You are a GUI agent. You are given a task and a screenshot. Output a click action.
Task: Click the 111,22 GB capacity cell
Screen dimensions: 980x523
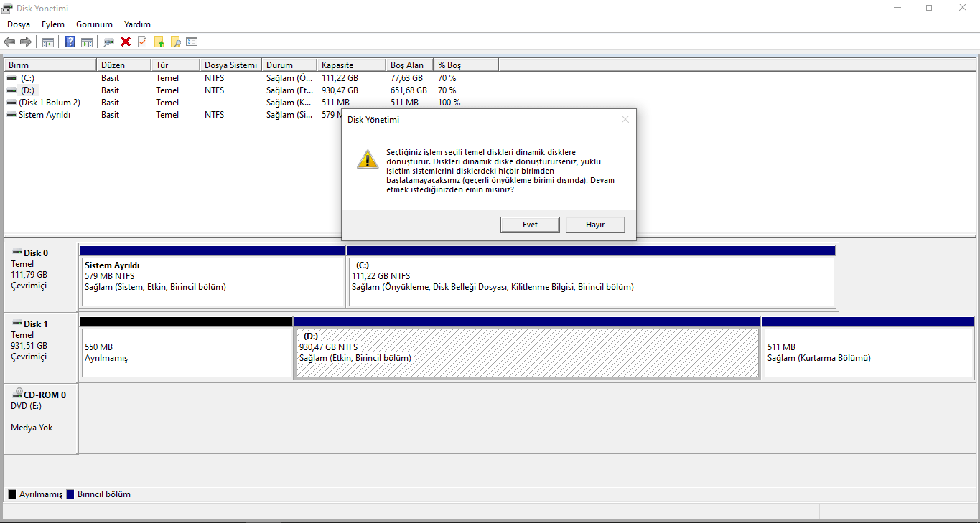point(340,78)
